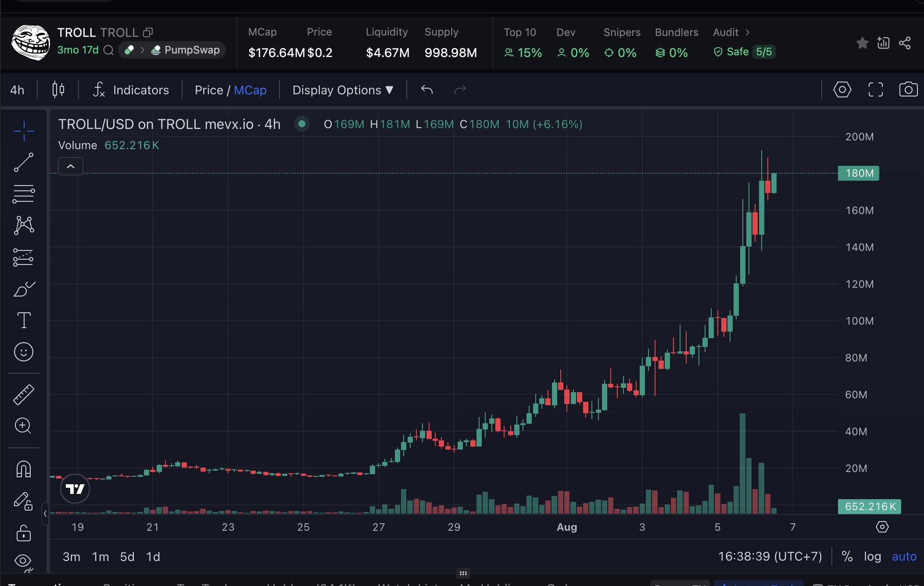Select the brush drawing tool
The image size is (924, 586).
click(x=24, y=289)
